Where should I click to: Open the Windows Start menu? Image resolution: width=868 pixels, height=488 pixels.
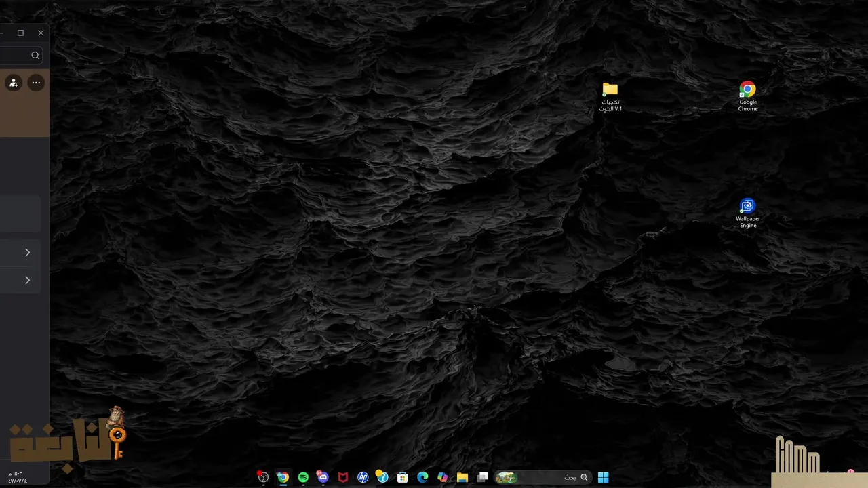click(603, 477)
